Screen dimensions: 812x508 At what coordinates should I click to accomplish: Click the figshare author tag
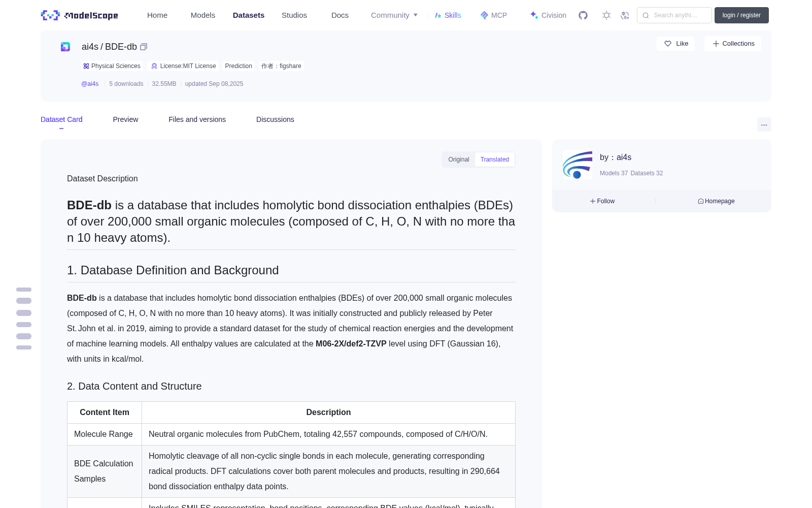pos(281,66)
